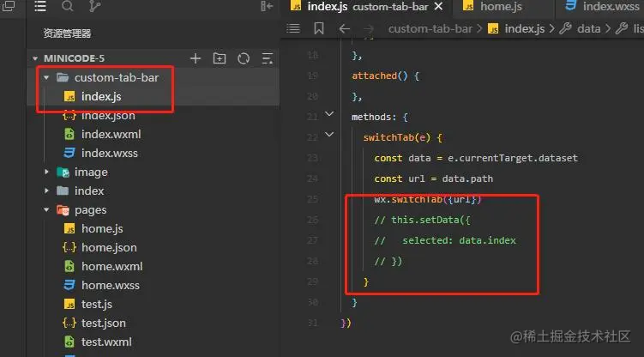Place cursor on wx.switchTab({url}) line
This screenshot has height=357, width=644.
pos(428,199)
